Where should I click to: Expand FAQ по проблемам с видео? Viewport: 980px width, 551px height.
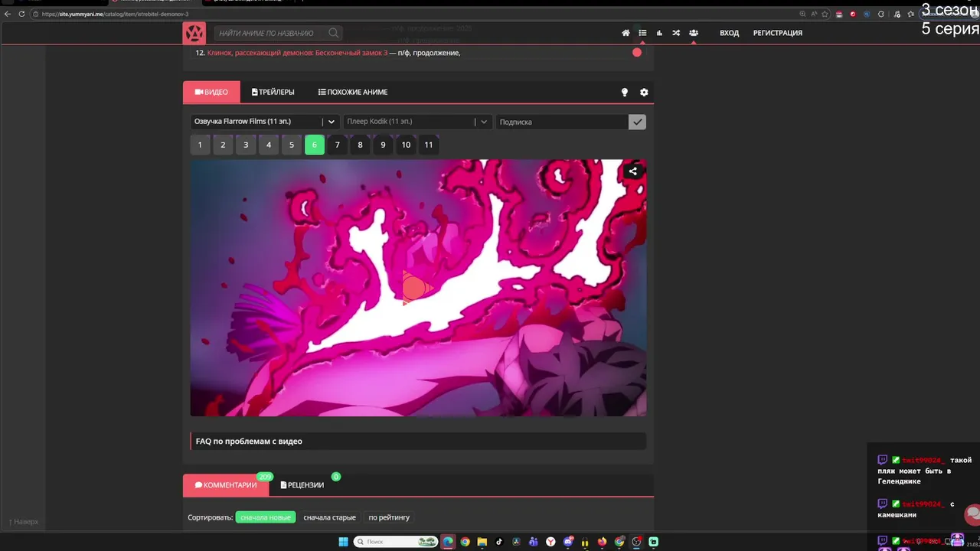(x=418, y=441)
